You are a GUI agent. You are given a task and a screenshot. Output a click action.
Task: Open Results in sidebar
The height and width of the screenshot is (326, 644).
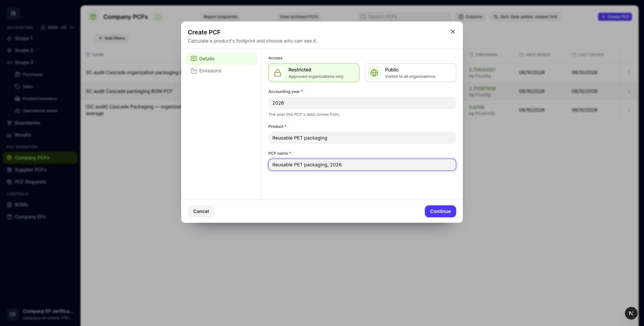40,135
